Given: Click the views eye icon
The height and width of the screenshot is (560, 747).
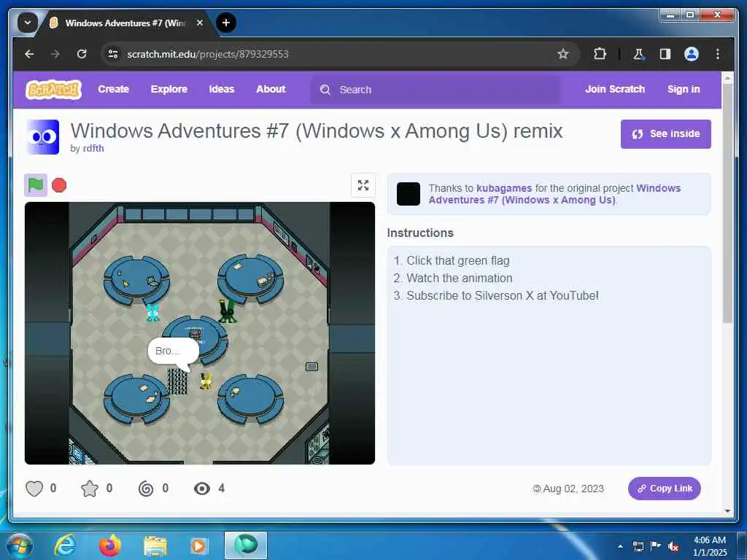Looking at the screenshot, I should click(x=202, y=489).
